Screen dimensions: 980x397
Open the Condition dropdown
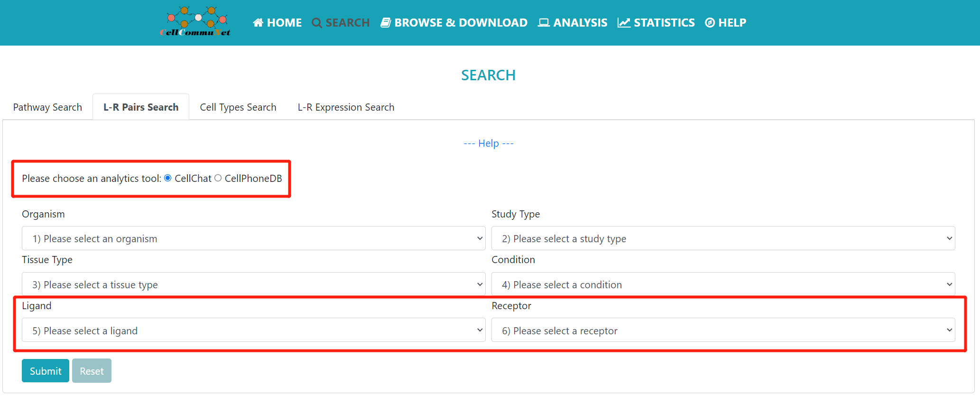point(723,284)
